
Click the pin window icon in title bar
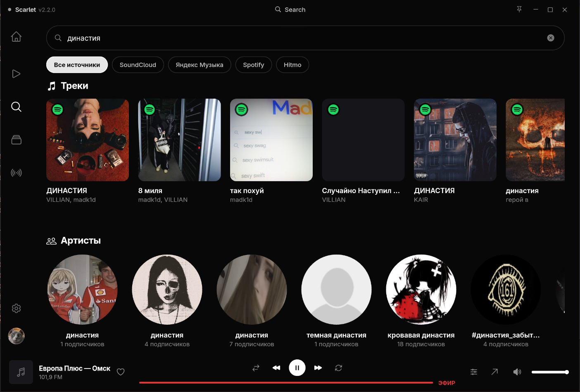tap(519, 9)
